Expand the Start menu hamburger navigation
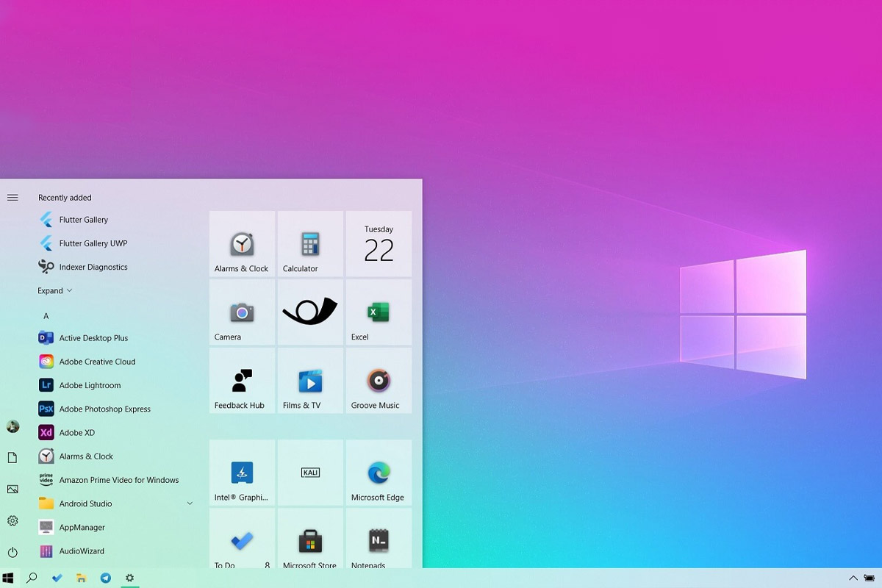Image resolution: width=882 pixels, height=588 pixels. [12, 197]
